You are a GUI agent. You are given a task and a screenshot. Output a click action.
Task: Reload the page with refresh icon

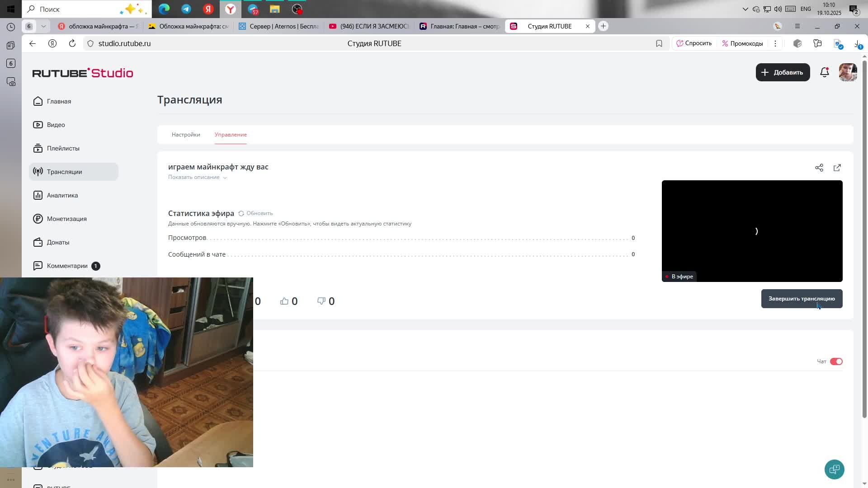72,43
